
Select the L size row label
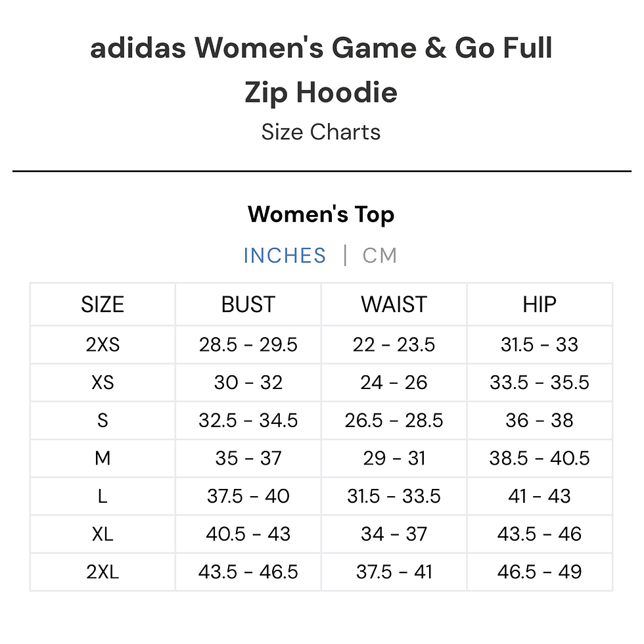tap(103, 496)
